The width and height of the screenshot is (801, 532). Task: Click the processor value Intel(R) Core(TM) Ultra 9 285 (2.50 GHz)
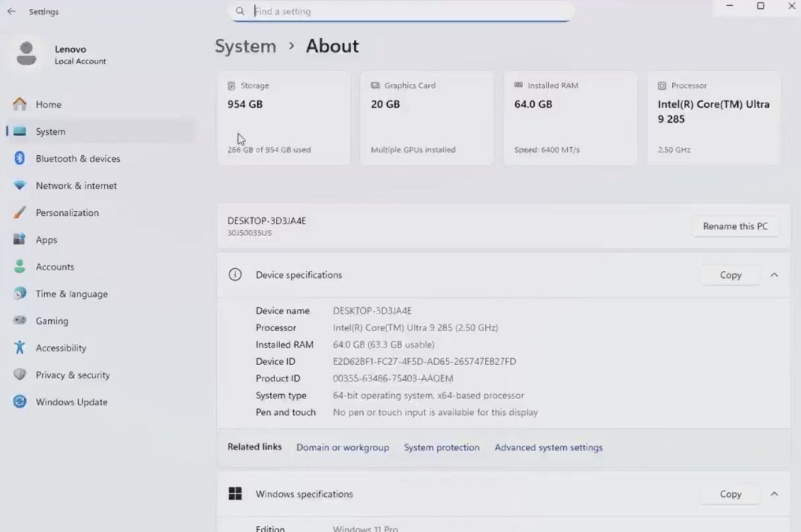click(x=415, y=327)
